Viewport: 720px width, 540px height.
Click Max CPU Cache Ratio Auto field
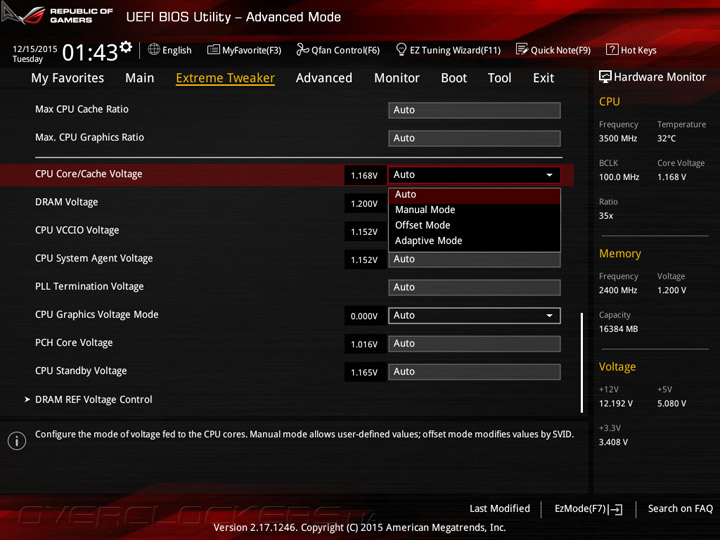pos(474,110)
